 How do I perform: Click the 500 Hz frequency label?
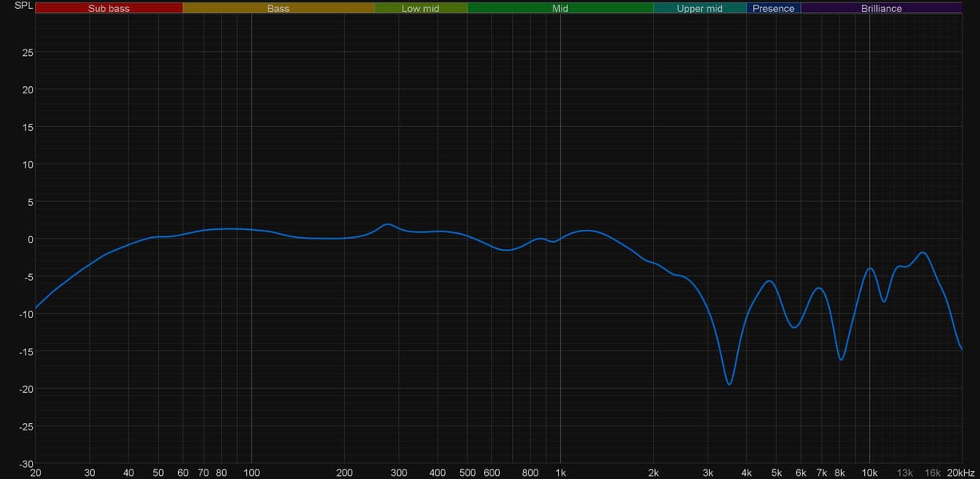[x=467, y=473]
